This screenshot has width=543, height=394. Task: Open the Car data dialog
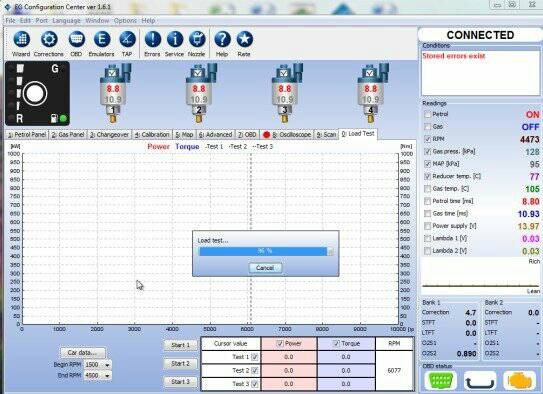(x=82, y=353)
